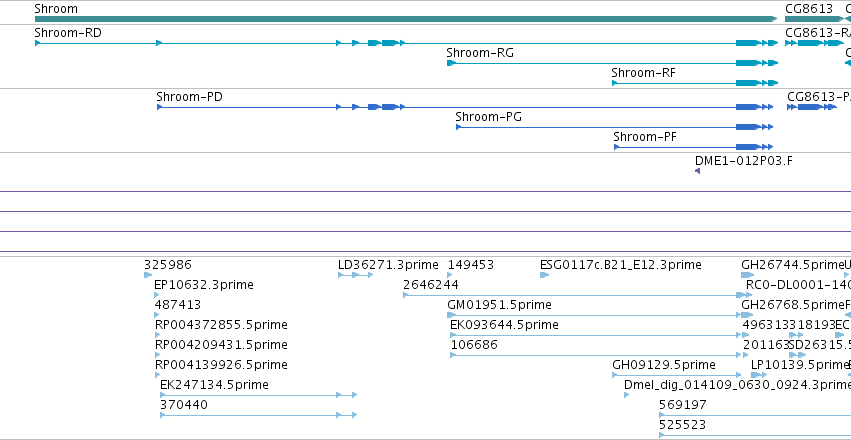851x440 pixels.
Task: Select the ESG0117c.B21_E12.3prime arrow marker
Action: 544,275
